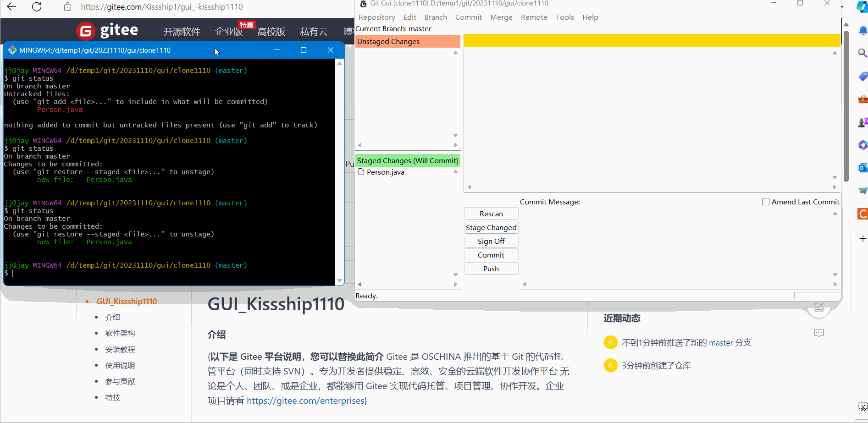
Task: Select the shopping tag icon in sidebar
Action: [862, 77]
